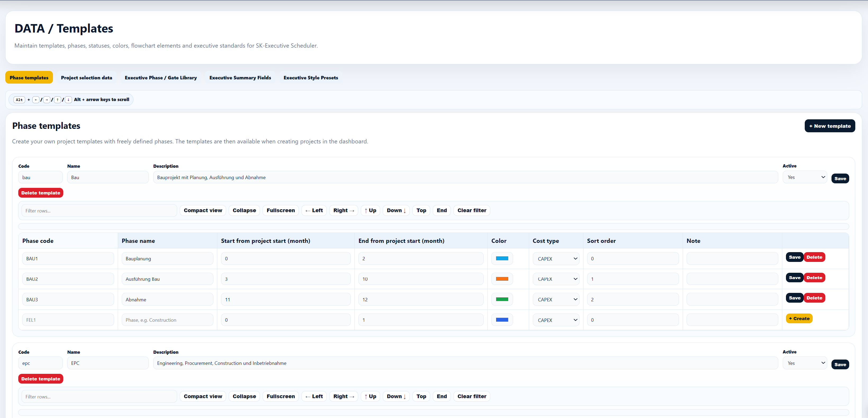Click Left arrow button in epc toolbar
Screen dimensions: 868x418
314,396
